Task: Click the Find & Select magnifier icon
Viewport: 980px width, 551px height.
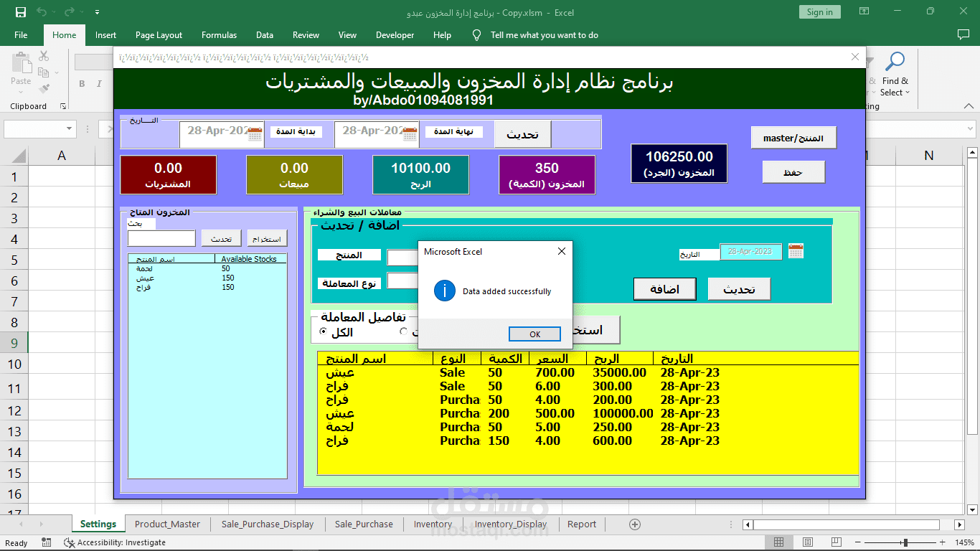Action: coord(895,62)
